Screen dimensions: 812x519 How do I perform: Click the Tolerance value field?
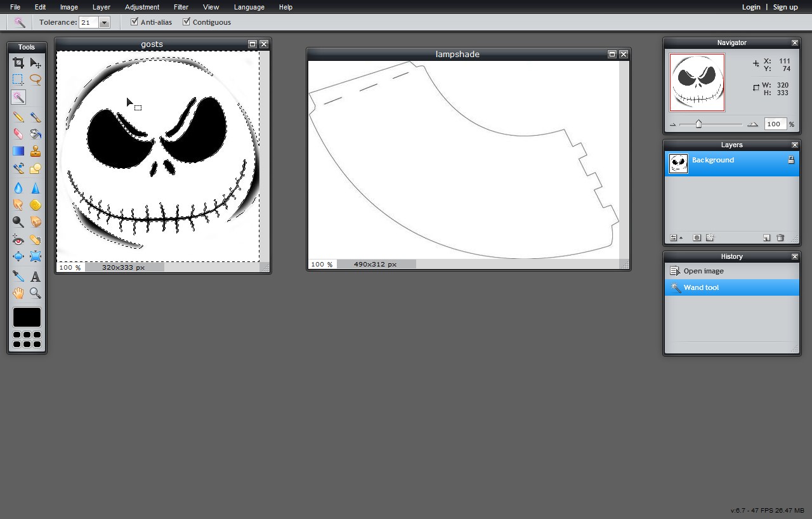coord(88,22)
